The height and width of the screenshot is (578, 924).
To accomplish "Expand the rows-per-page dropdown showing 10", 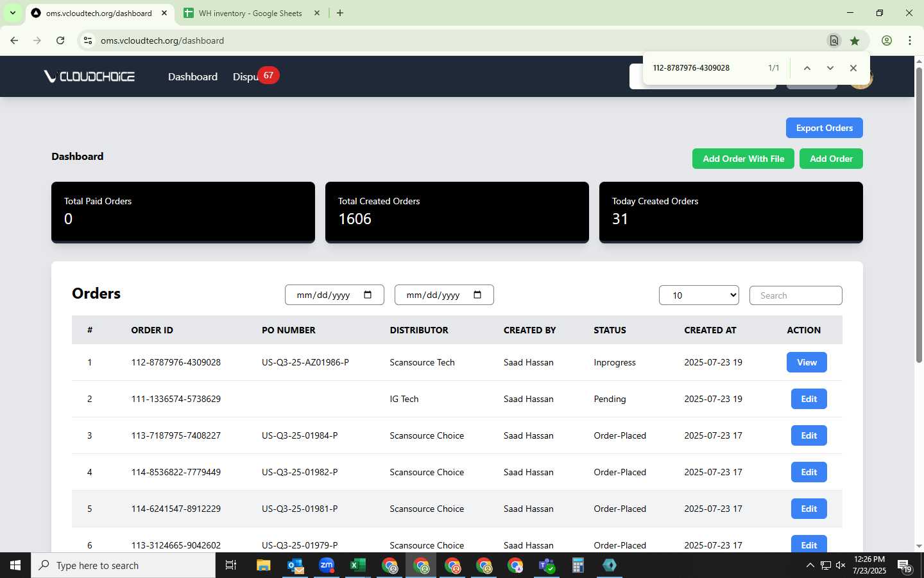I will 699,295.
